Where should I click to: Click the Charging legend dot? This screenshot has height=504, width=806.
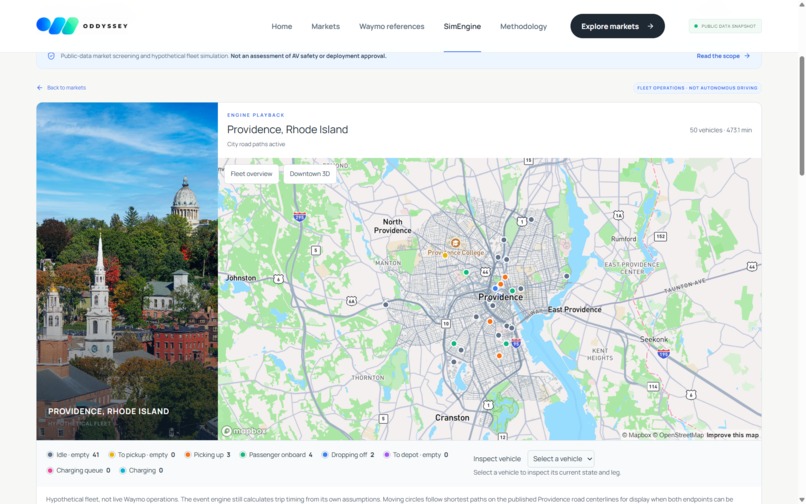point(122,471)
